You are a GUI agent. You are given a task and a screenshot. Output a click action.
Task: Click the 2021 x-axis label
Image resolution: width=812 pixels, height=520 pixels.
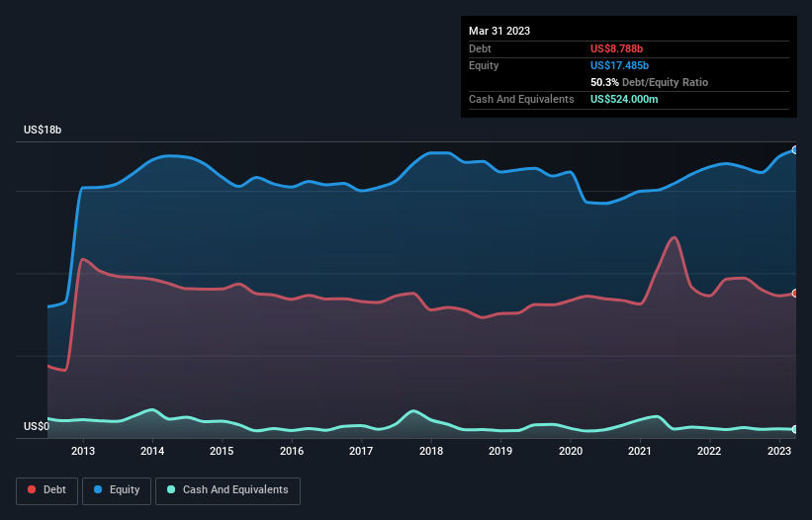[640, 451]
